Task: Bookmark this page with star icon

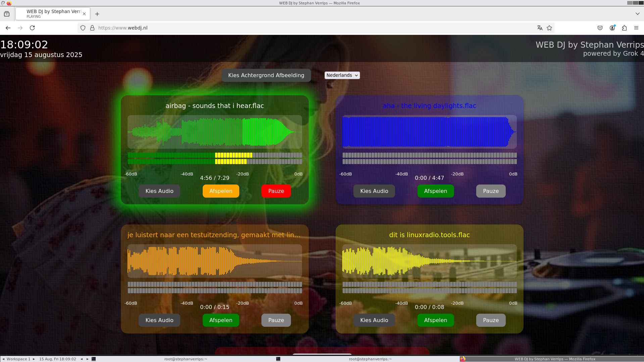Action: (549, 28)
